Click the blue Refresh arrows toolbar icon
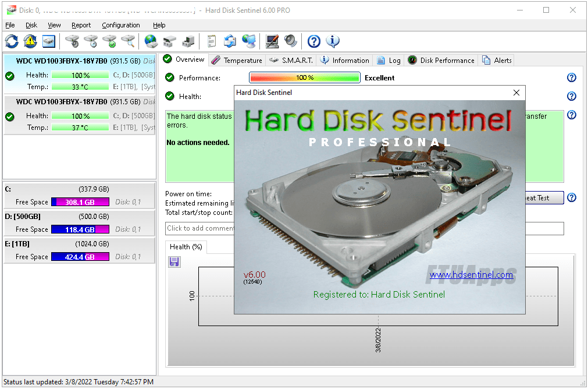 12,41
